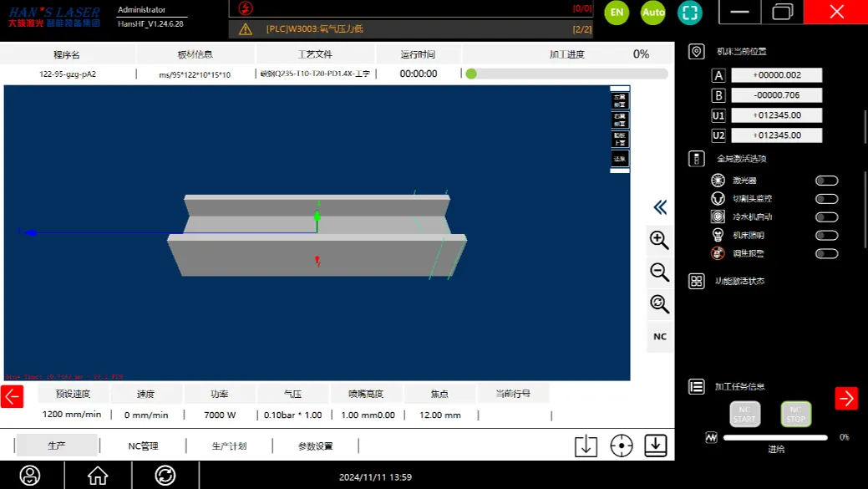The width and height of the screenshot is (868, 489).
Task: Click the bold download-to-tray icon after the crosshair
Action: coord(656,446)
